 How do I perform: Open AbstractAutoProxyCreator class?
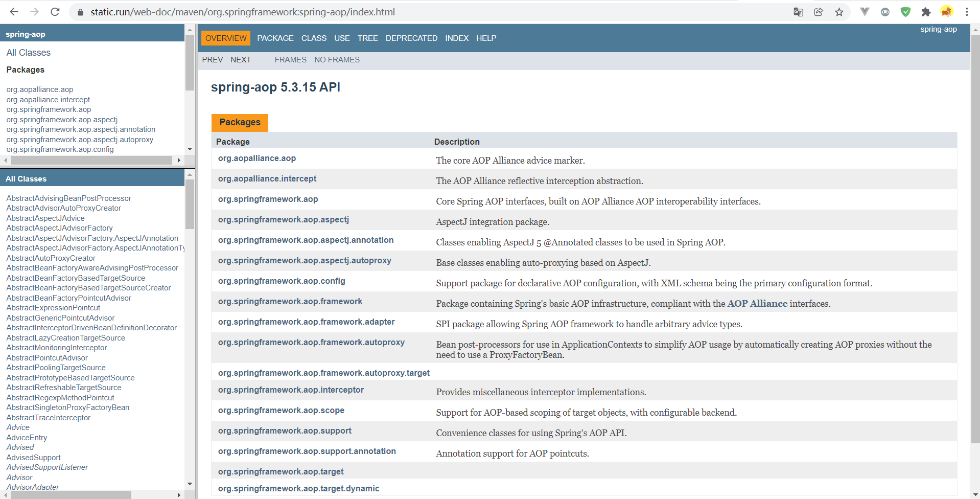[x=51, y=258]
